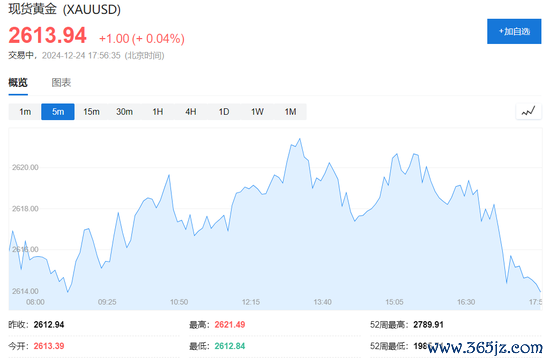Screen dimensions: 550x363
Task: Toggle the line chart type icon
Action: (x=528, y=112)
